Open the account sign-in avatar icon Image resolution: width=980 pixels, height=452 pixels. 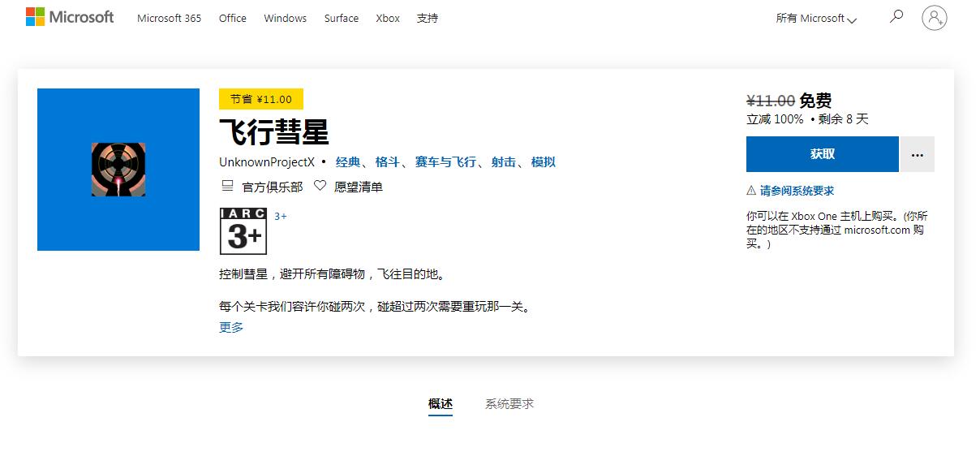point(935,17)
